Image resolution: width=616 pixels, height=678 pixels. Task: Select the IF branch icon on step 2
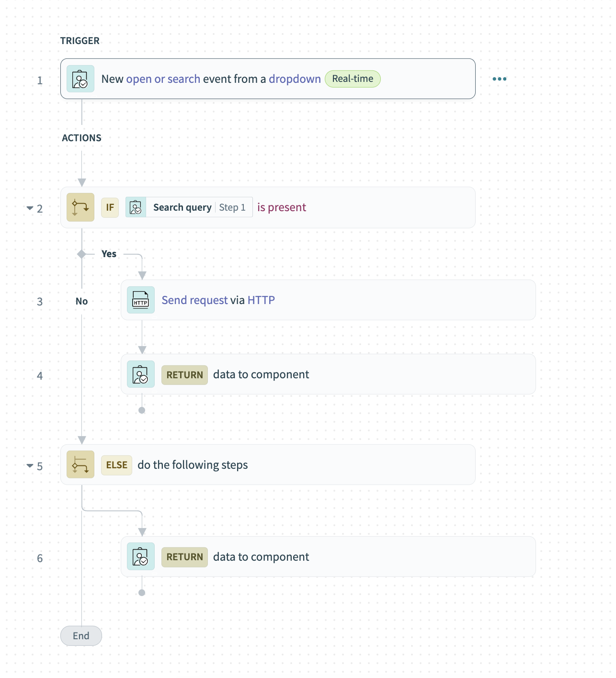(80, 207)
